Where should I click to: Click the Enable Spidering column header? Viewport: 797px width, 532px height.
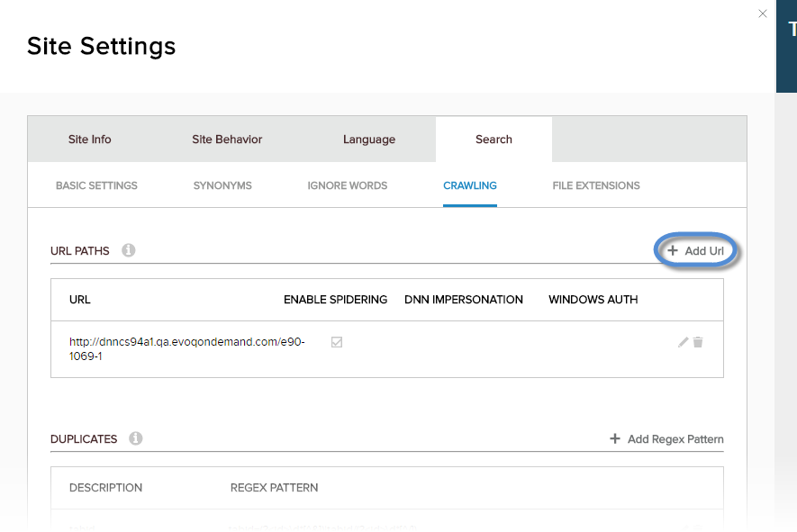point(335,300)
